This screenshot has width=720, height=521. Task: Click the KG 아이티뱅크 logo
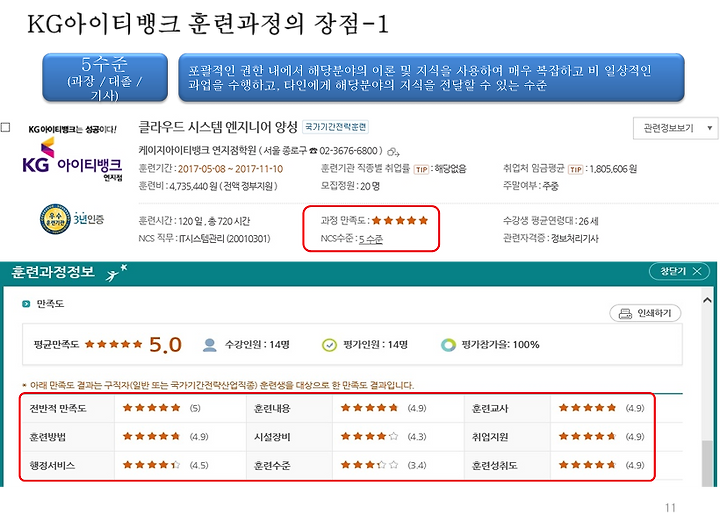tap(72, 160)
